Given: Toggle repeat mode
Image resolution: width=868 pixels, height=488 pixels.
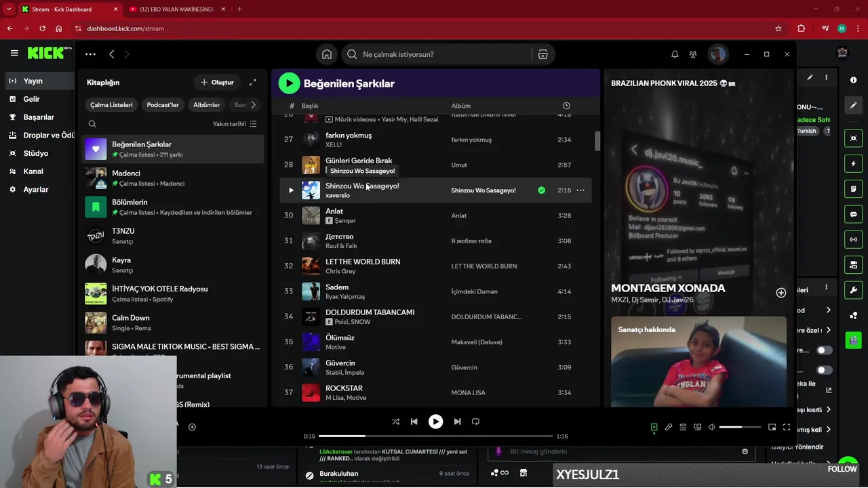Looking at the screenshot, I should 475,422.
